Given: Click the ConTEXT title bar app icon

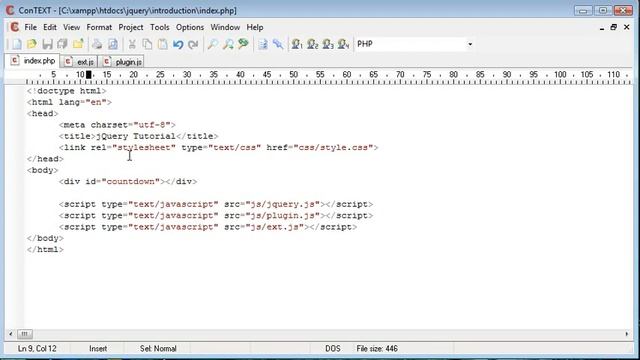Looking at the screenshot, I should pyautogui.click(x=10, y=10).
